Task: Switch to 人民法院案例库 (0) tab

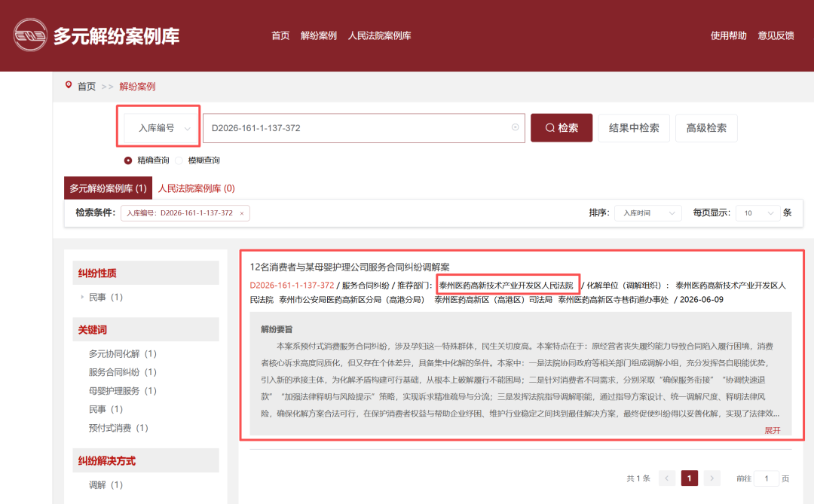Action: click(196, 188)
